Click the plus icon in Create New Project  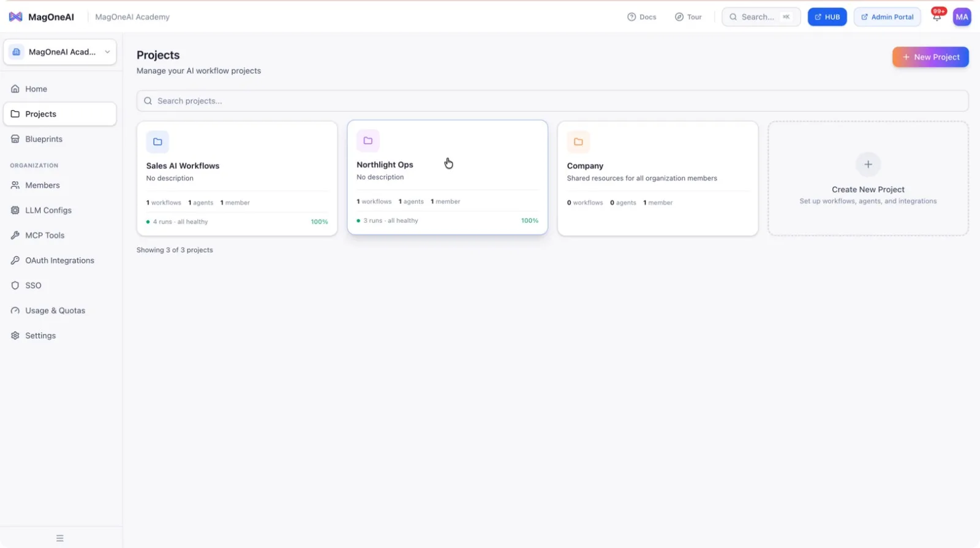point(868,164)
